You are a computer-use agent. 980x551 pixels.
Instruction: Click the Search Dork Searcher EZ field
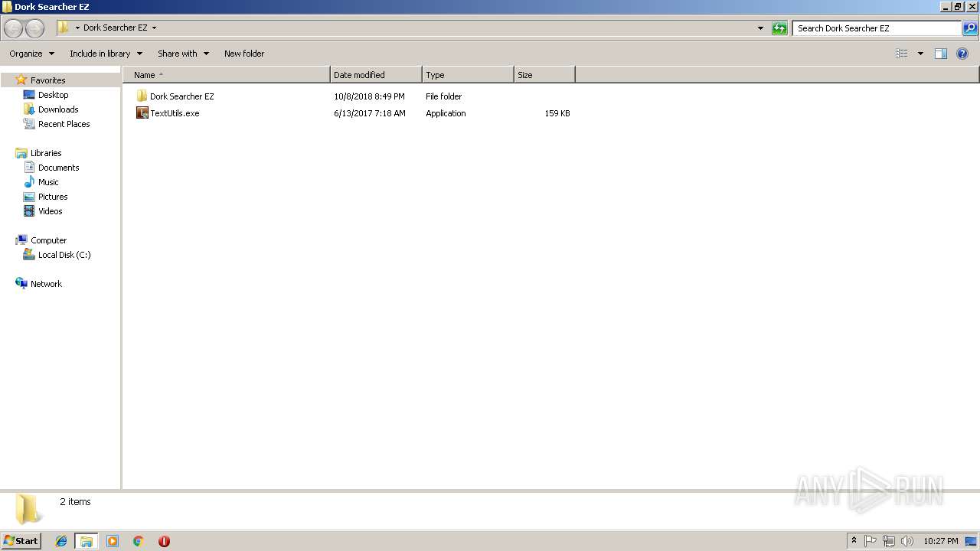tap(877, 28)
